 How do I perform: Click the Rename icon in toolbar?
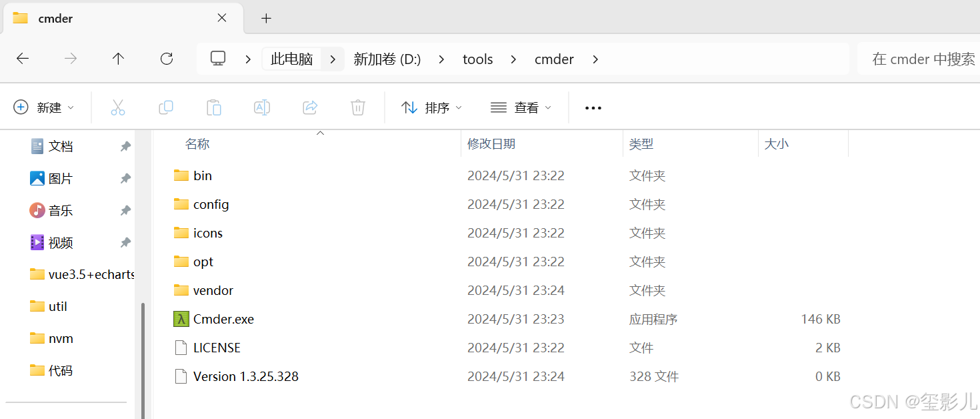coord(262,107)
